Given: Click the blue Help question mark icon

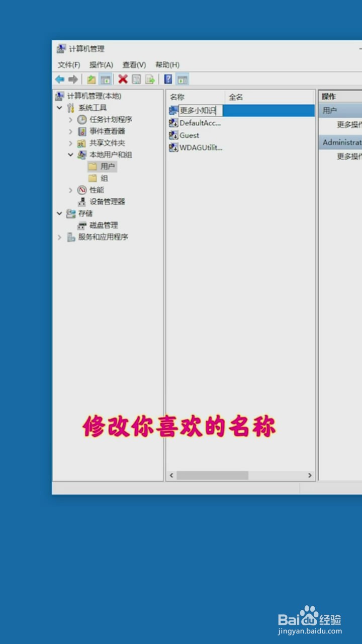Looking at the screenshot, I should (168, 79).
